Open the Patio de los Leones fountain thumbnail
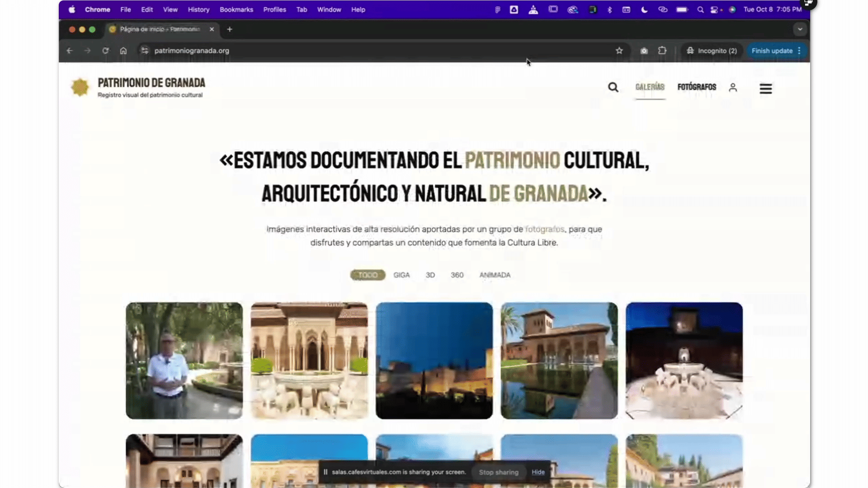The width and height of the screenshot is (868, 488). [309, 361]
